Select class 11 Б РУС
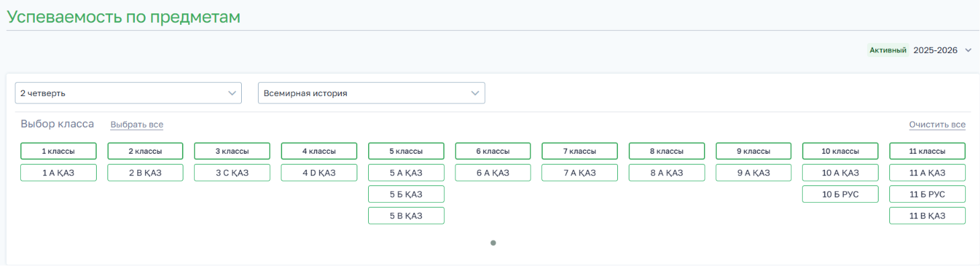The image size is (980, 266). 928,194
